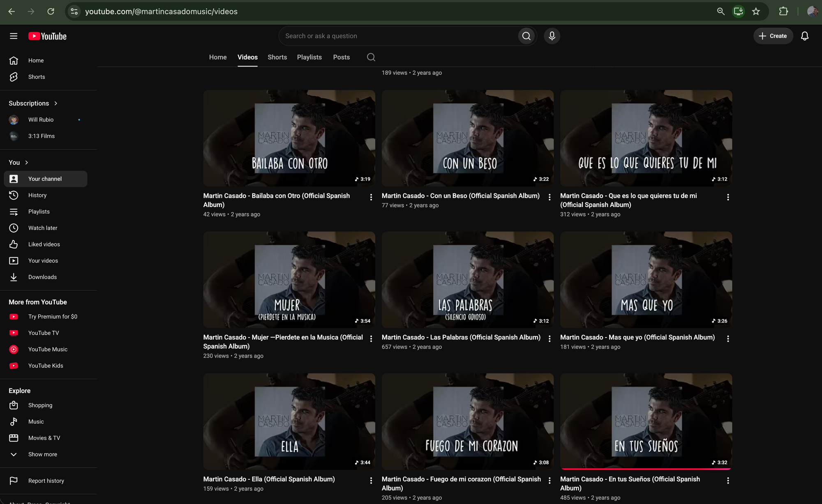Go back with browser back arrow
This screenshot has width=822, height=504.
tap(12, 12)
